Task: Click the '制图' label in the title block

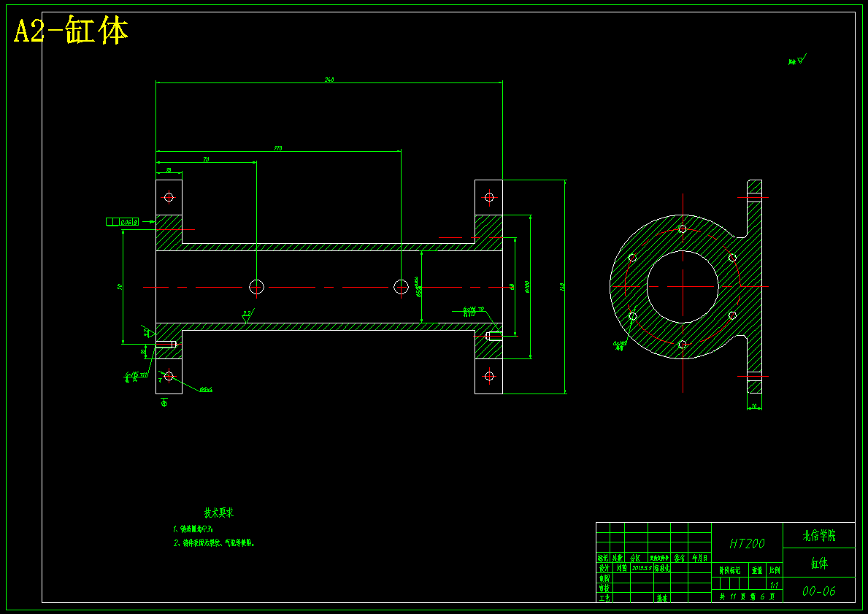Action: pyautogui.click(x=604, y=578)
